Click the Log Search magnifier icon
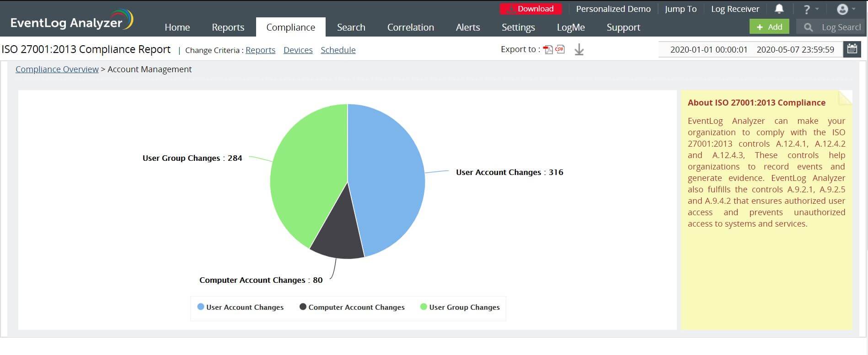868x355 pixels. [x=808, y=27]
